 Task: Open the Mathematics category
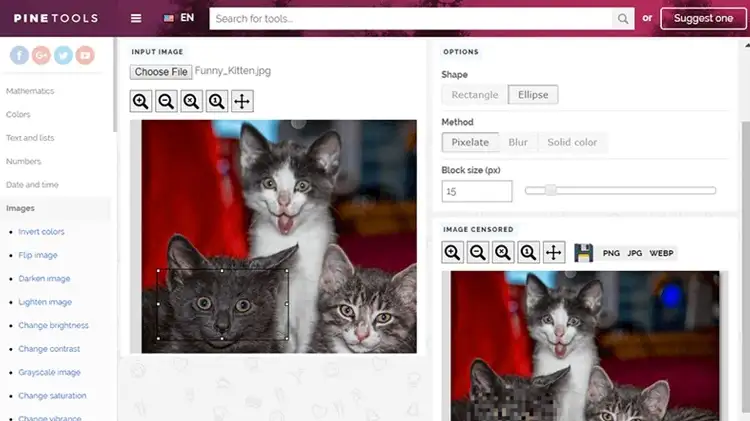pos(30,91)
